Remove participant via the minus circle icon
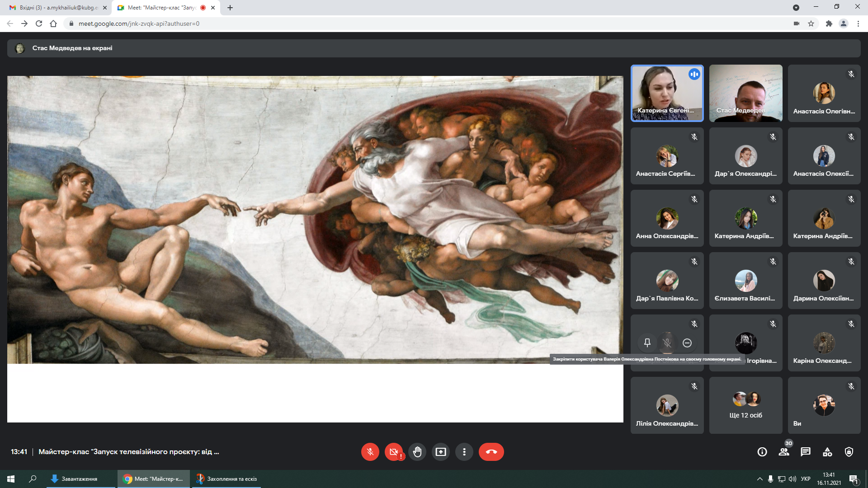The width and height of the screenshot is (868, 488). [x=687, y=343]
